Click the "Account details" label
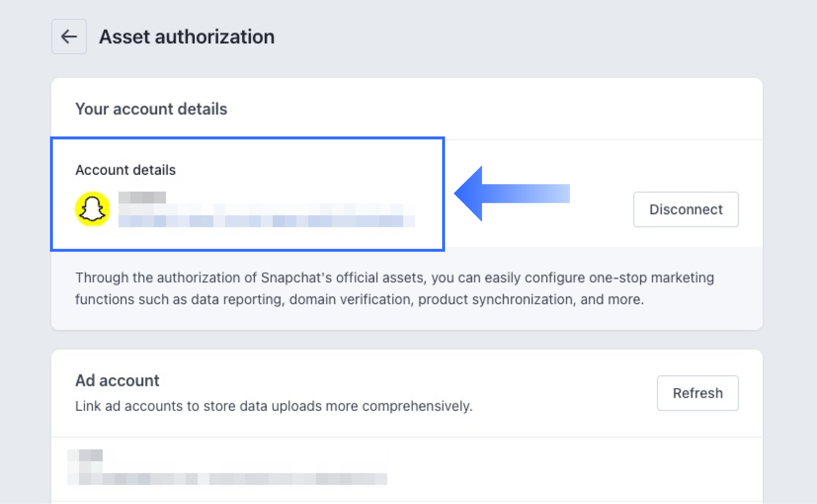The height and width of the screenshot is (504, 817). [125, 170]
